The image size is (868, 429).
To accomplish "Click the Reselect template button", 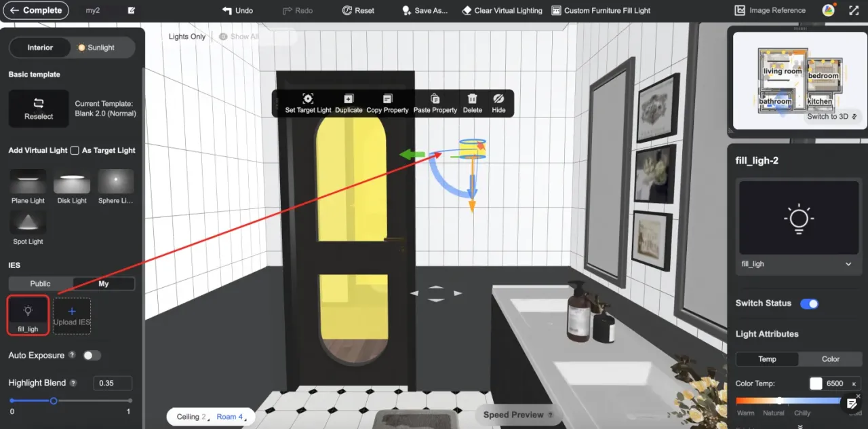I will pos(39,109).
